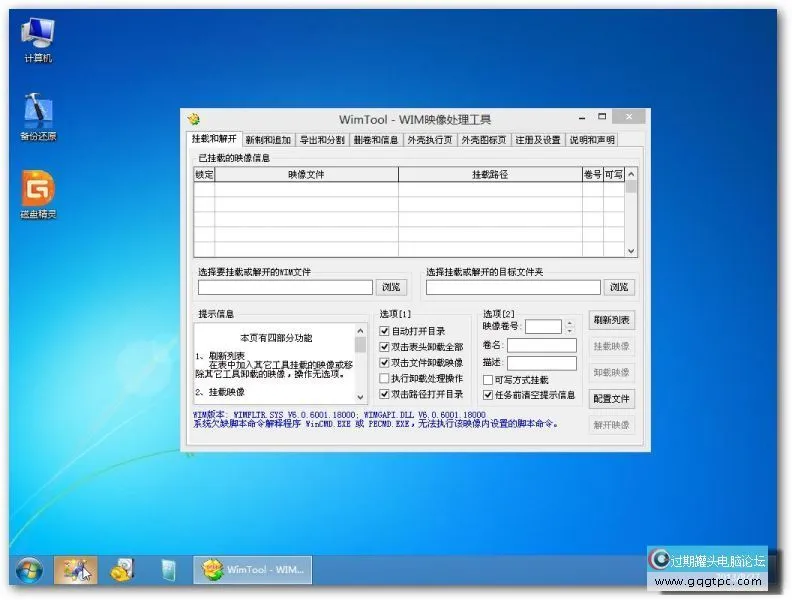
Task: Uncheck the 自动打开目录 checkbox
Action: [x=385, y=331]
